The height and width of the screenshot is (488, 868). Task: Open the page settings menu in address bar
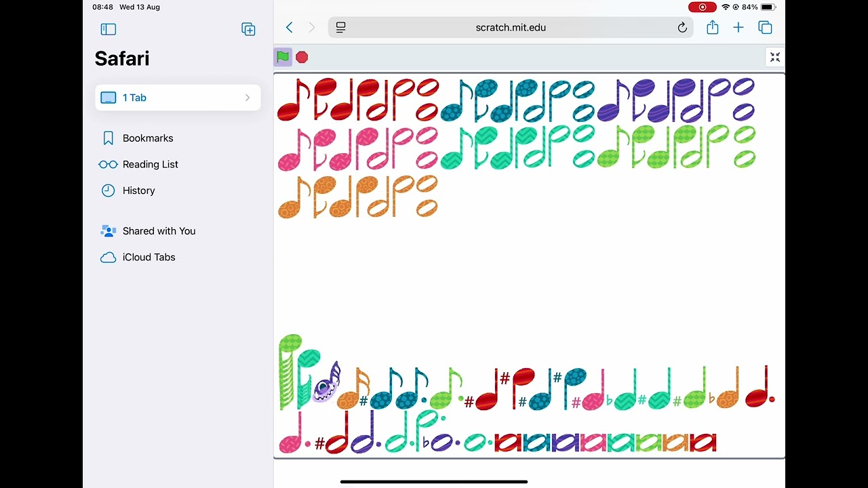point(341,27)
